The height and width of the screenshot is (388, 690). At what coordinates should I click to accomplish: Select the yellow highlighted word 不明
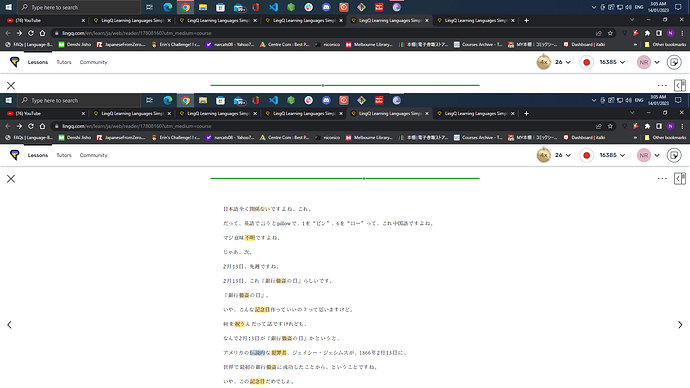tap(250, 238)
